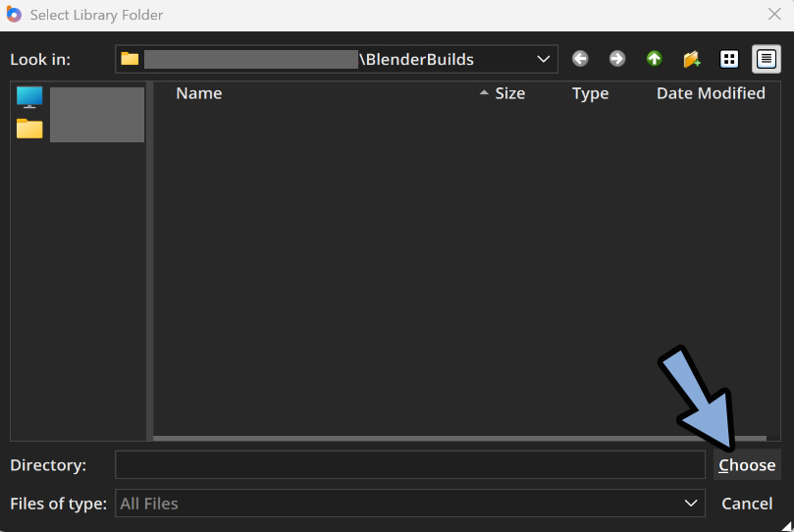Sort by Date Modified column
This screenshot has height=532, width=794.
pyautogui.click(x=711, y=93)
